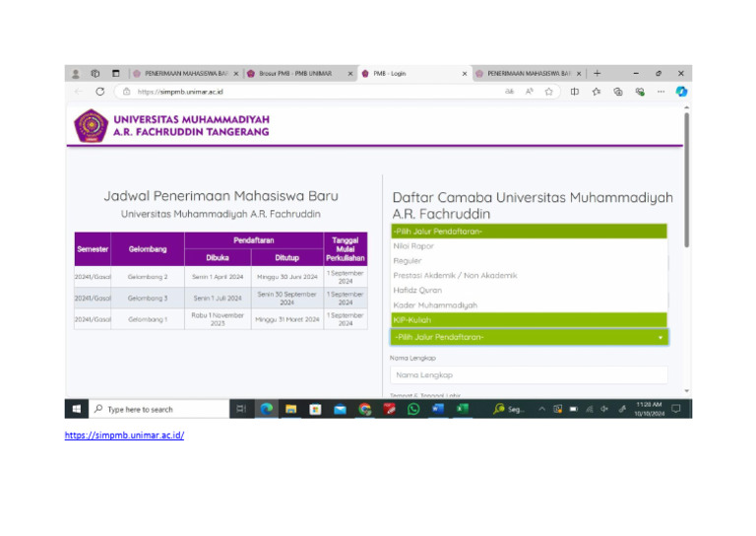Image resolution: width=756 pixels, height=536 pixels.
Task: Open Task View on the taskbar
Action: pos(241,409)
